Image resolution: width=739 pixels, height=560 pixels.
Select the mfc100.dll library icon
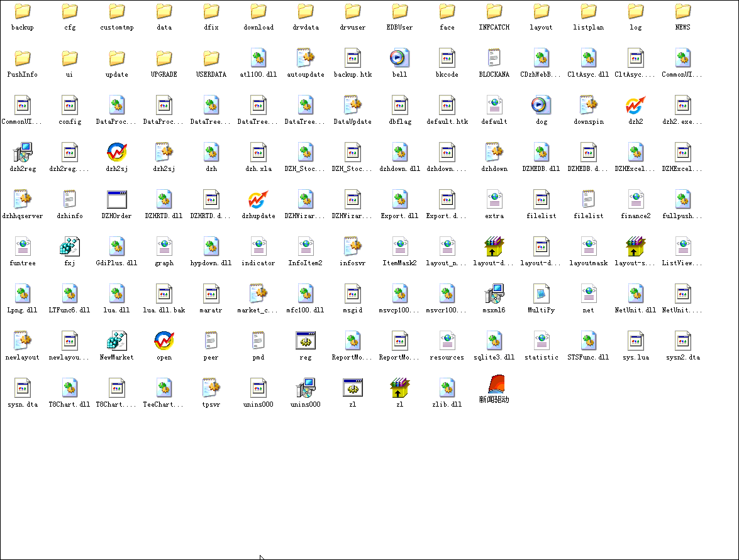(x=306, y=294)
